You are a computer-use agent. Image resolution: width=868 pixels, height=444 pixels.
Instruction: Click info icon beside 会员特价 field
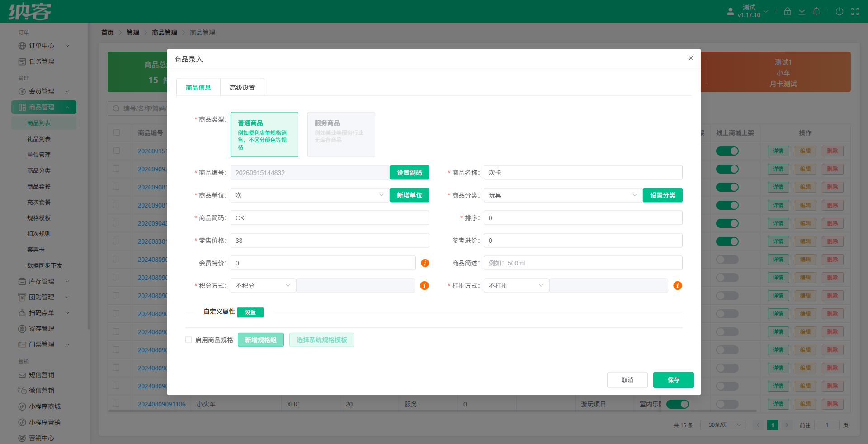[x=425, y=263]
